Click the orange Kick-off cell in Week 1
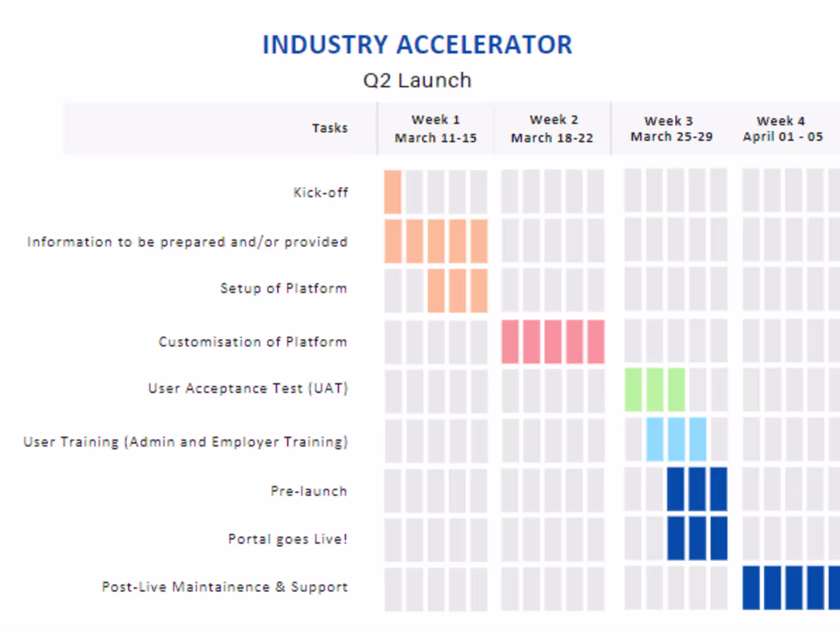840x631 pixels. (393, 192)
